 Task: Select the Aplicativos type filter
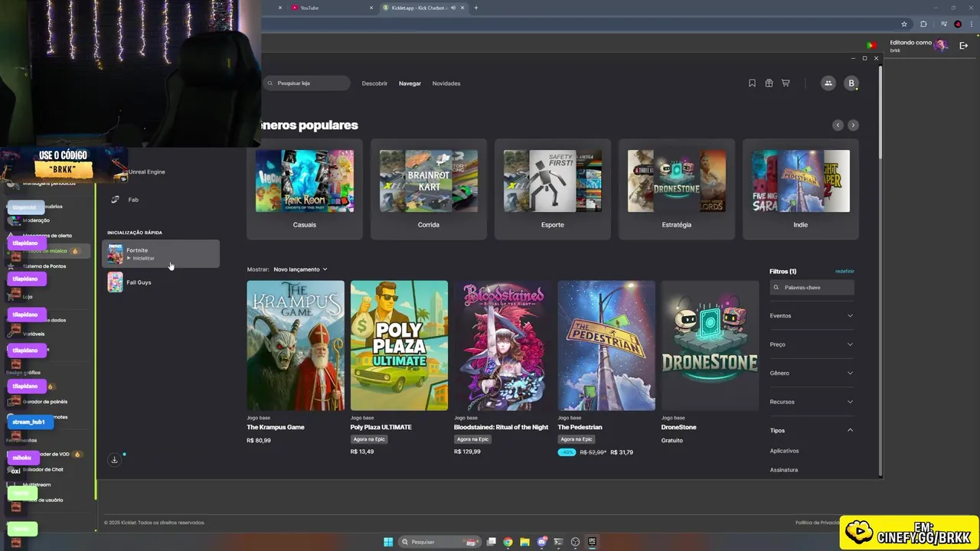(784, 451)
